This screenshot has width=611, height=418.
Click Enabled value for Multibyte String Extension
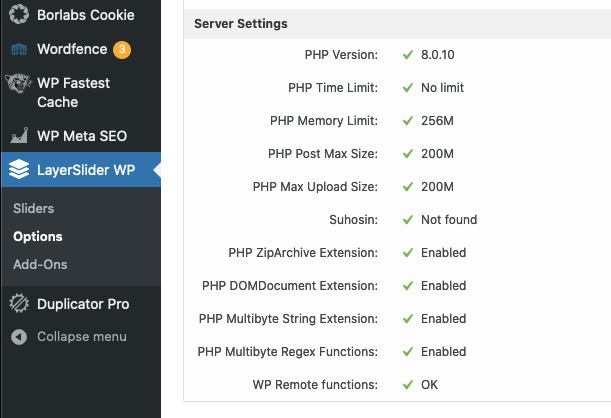pos(443,319)
